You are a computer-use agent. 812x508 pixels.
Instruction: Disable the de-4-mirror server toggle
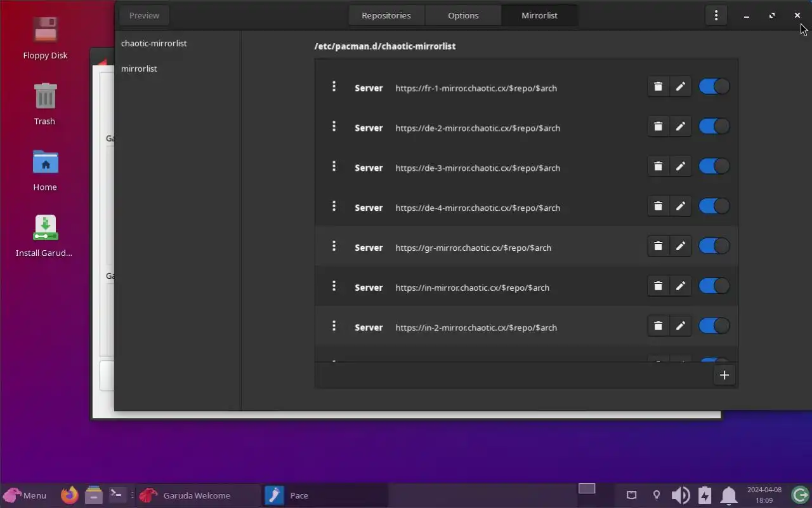[x=714, y=207]
